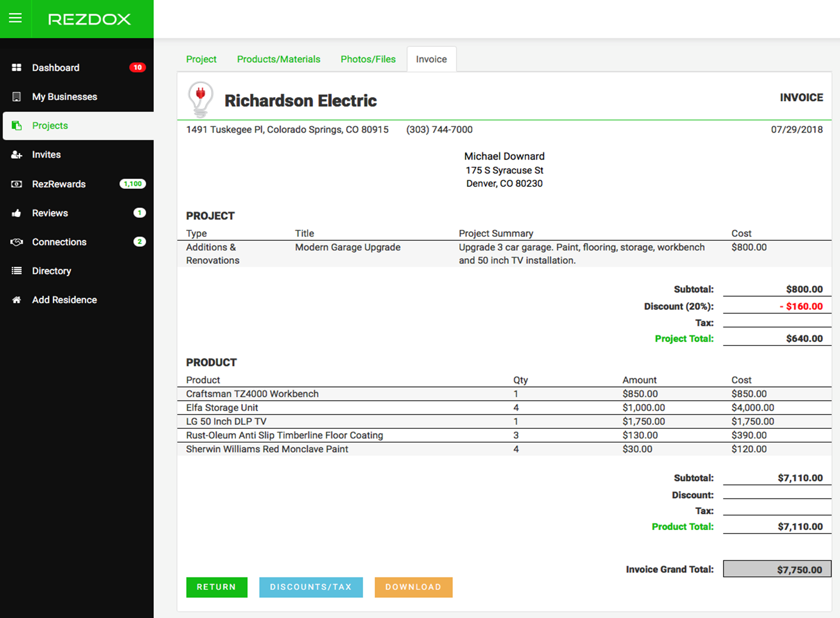This screenshot has width=840, height=618.
Task: Switch to the Products/Materials tab
Action: tap(279, 59)
